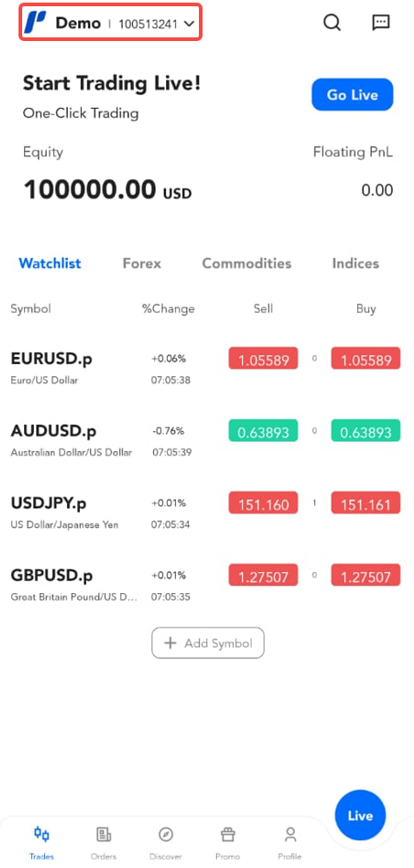Click EURUSD.p Sell price 1.05589
Image resolution: width=414 pixels, height=868 pixels.
[x=263, y=359]
